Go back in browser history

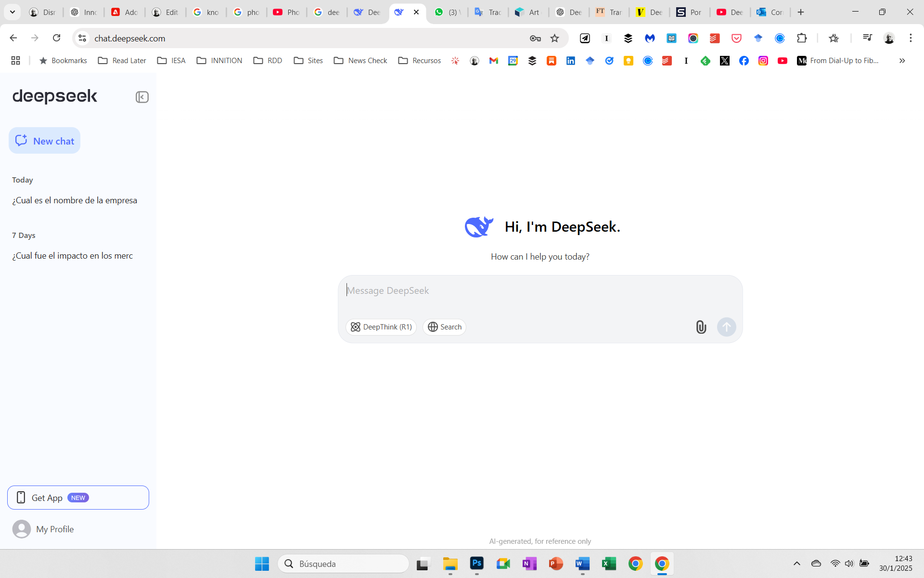tap(13, 38)
